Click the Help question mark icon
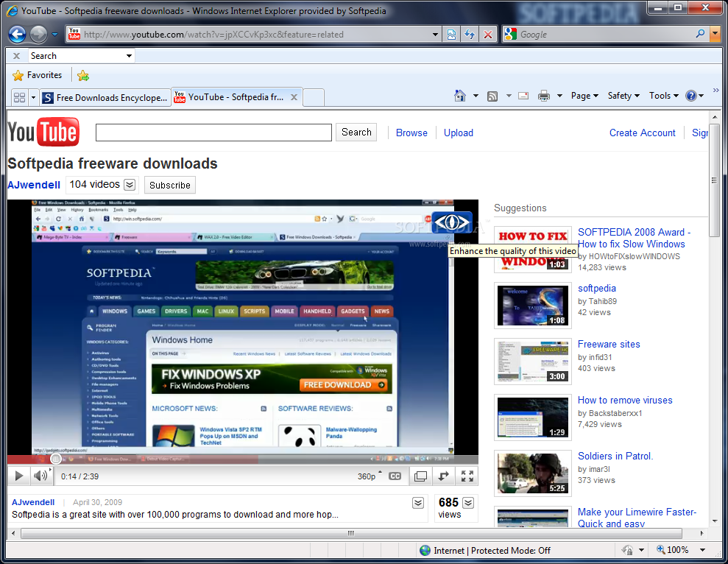 tap(691, 96)
